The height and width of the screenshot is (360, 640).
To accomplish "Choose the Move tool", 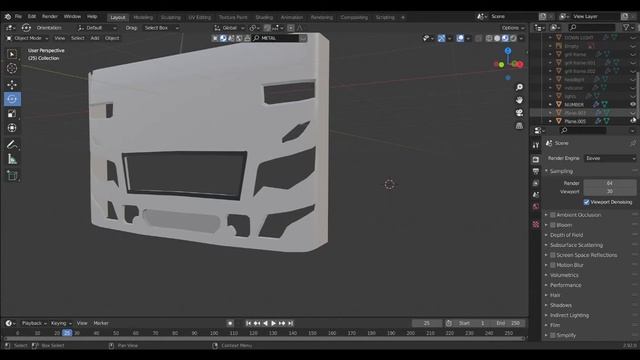I will (x=12, y=85).
